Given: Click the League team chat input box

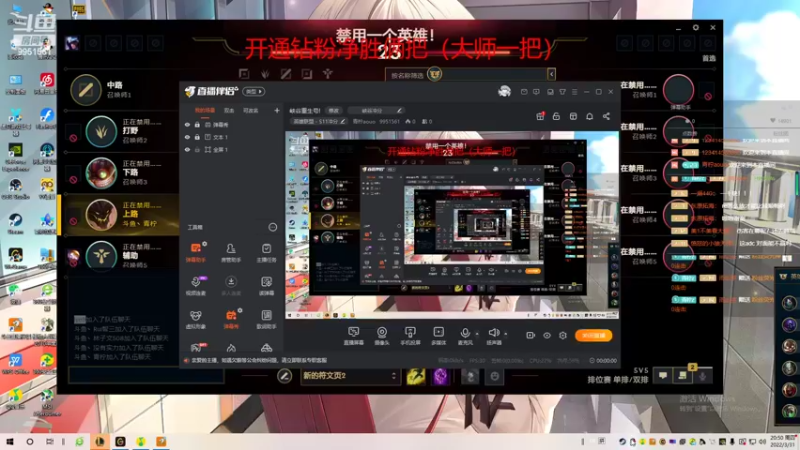Looking at the screenshot, I should (146, 376).
